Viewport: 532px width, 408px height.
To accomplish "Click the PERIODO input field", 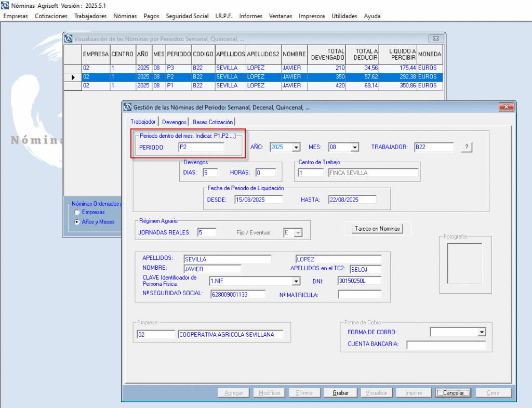I will pos(201,147).
